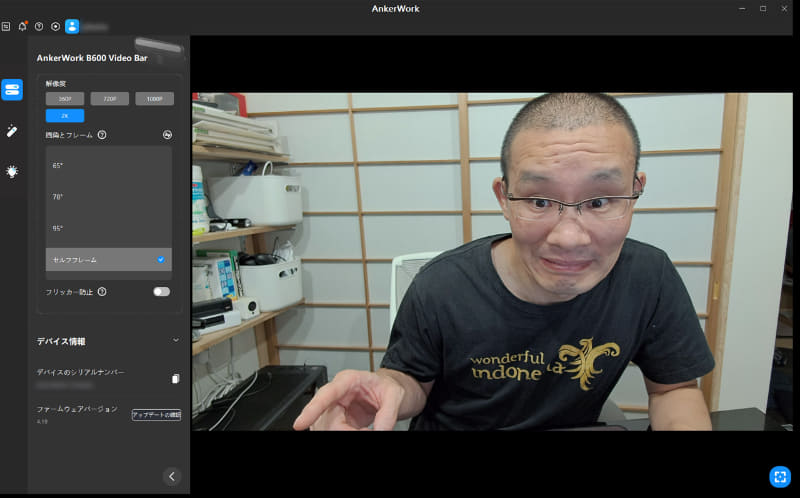Click the blue fullscreen focus button
The image size is (800, 498).
pos(780,477)
